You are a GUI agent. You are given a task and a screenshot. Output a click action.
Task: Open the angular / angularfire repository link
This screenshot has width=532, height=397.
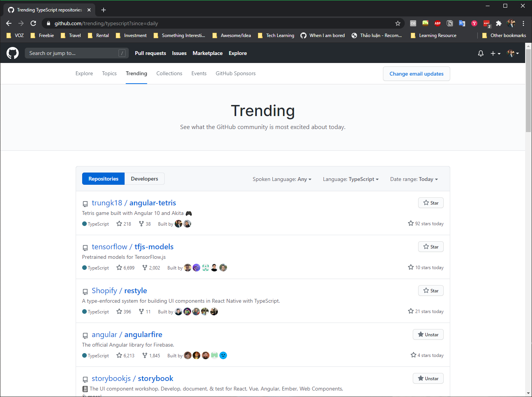click(127, 334)
